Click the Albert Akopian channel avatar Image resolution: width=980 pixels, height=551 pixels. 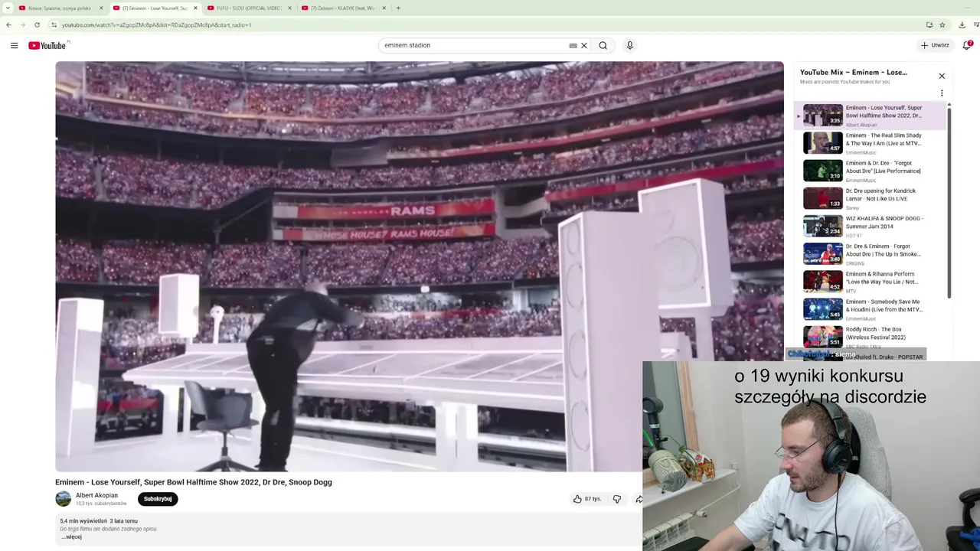point(63,499)
